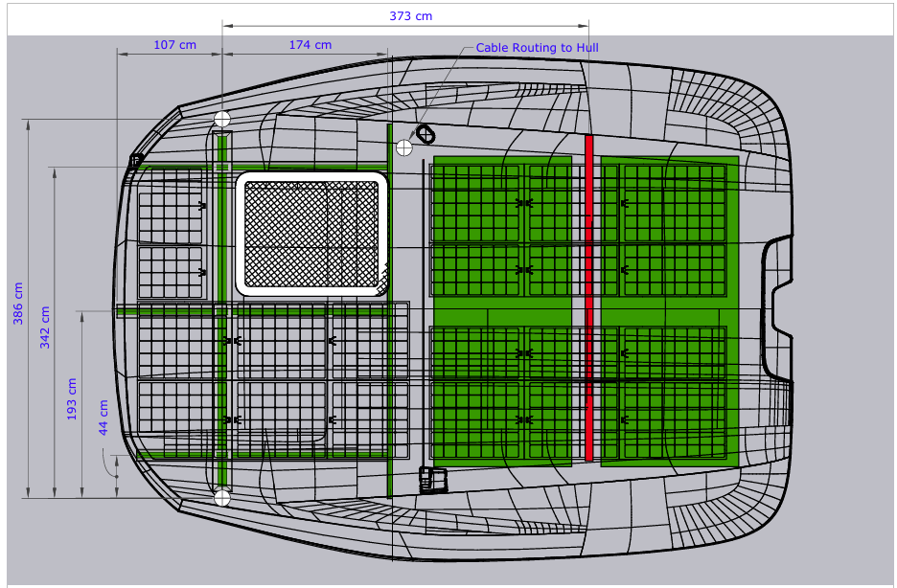This screenshot has width=897, height=588.
Task: Click the 44 cm dimension text
Action: pyautogui.click(x=103, y=418)
